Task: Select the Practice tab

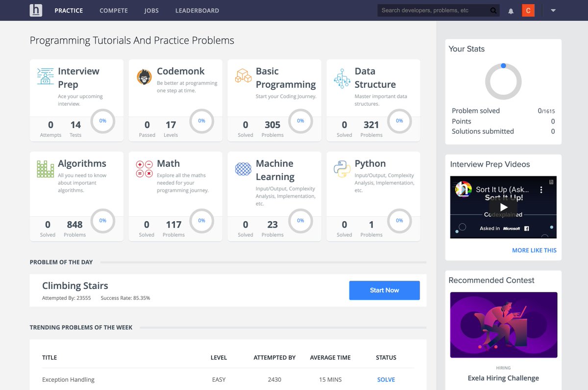Action: [x=69, y=10]
